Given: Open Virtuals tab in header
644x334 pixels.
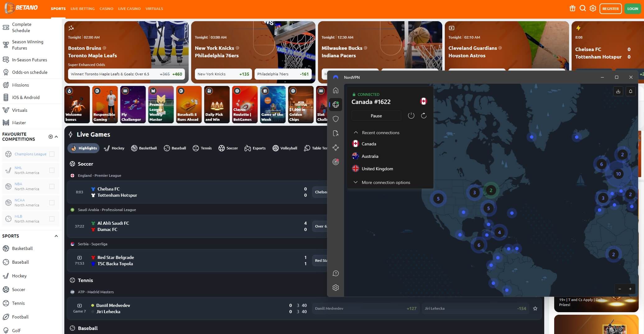Looking at the screenshot, I should tap(154, 9).
